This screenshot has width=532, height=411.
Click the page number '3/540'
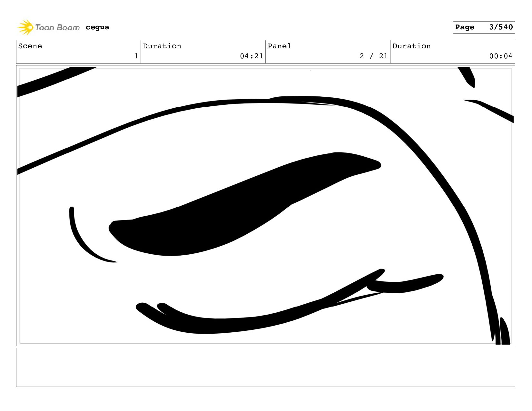[x=501, y=27]
